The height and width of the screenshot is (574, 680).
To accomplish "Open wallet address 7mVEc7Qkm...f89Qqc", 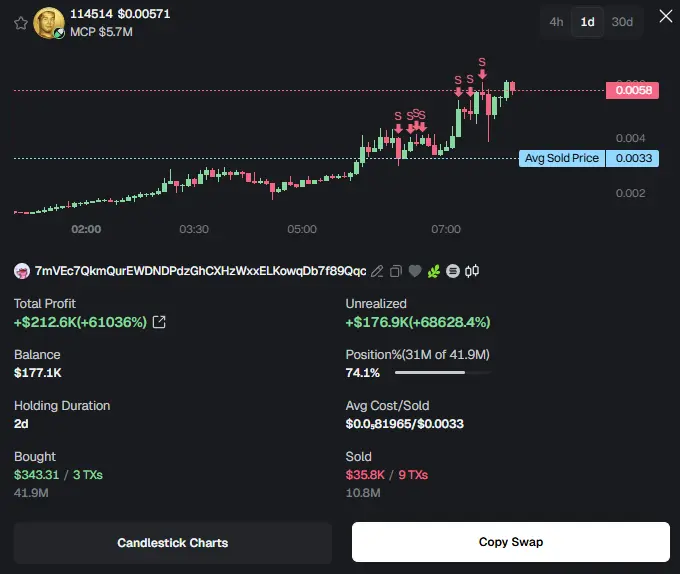I will (x=200, y=271).
